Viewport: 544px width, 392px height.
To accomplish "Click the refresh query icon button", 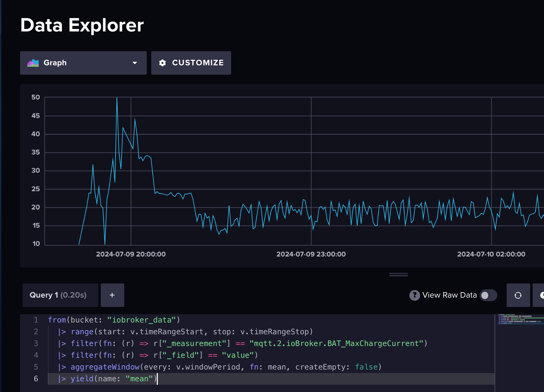I will 518,295.
